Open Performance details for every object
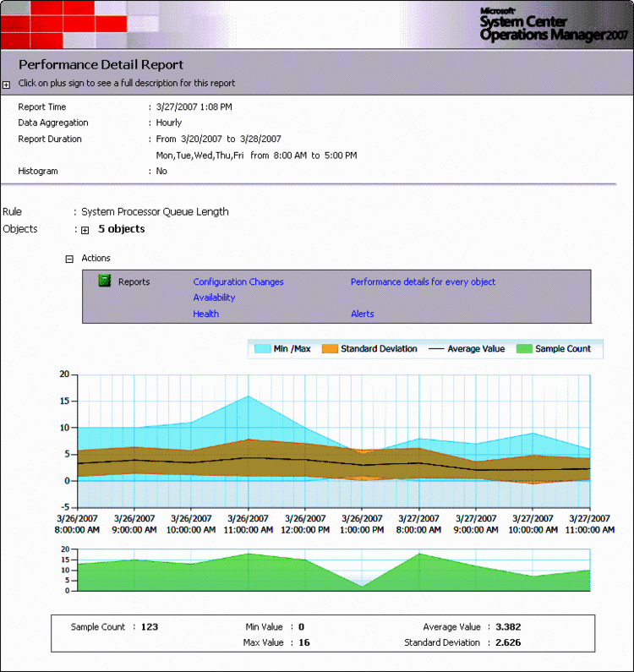 (423, 282)
